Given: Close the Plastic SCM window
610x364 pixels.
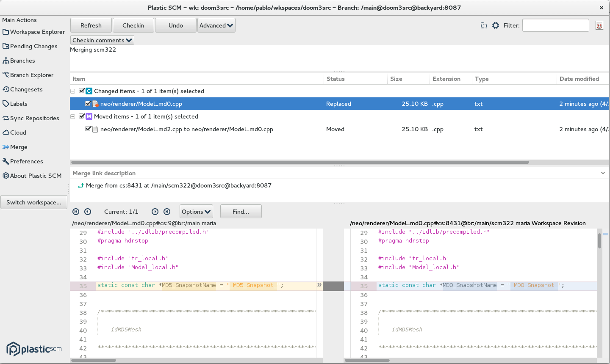Looking at the screenshot, I should (601, 8).
